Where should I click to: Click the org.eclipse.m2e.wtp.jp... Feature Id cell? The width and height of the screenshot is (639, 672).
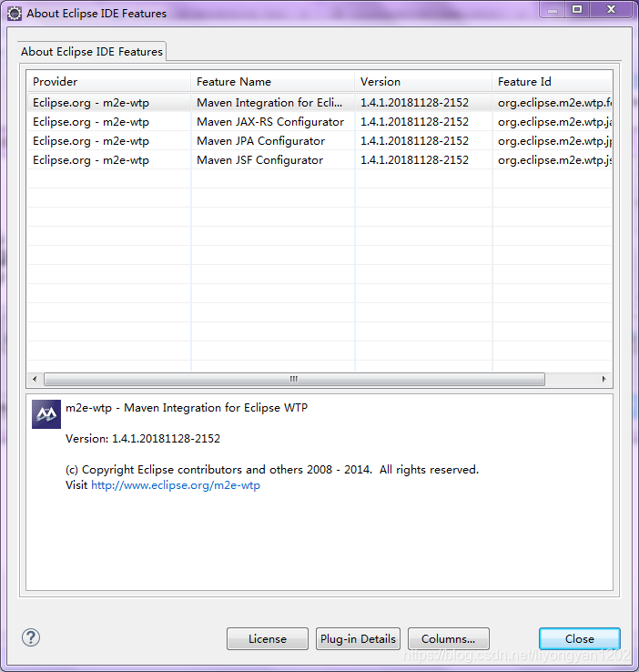click(554, 141)
